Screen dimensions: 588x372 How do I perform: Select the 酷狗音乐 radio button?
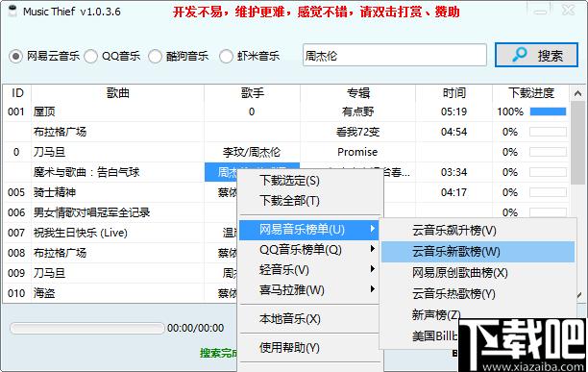[155, 57]
